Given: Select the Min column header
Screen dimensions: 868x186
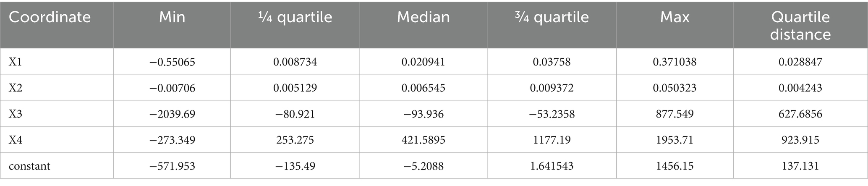Looking at the screenshot, I should 172,17.
